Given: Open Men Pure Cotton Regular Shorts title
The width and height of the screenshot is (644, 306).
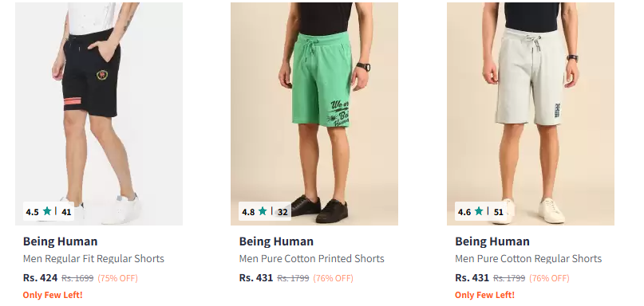Looking at the screenshot, I should tap(528, 259).
